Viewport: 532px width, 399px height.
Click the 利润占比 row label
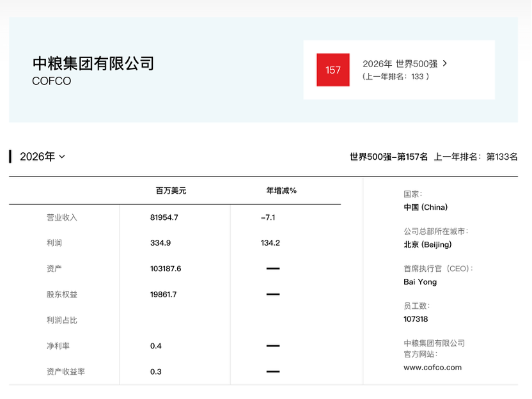click(x=62, y=320)
